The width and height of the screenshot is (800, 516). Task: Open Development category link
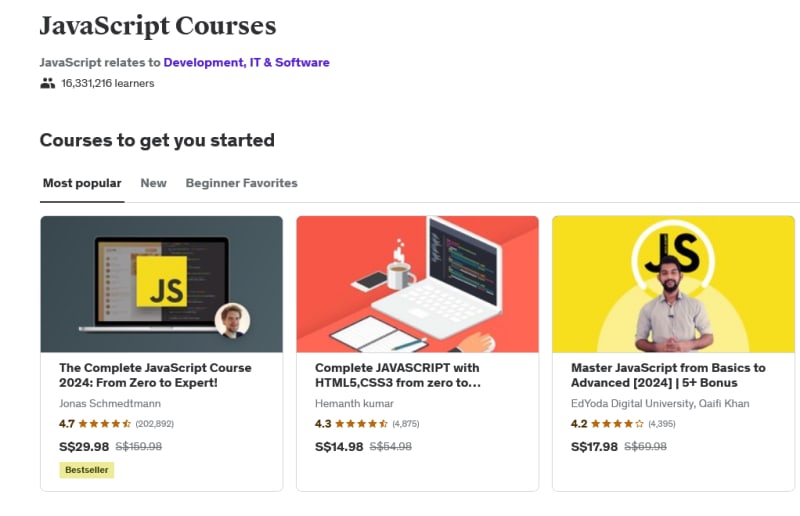203,62
